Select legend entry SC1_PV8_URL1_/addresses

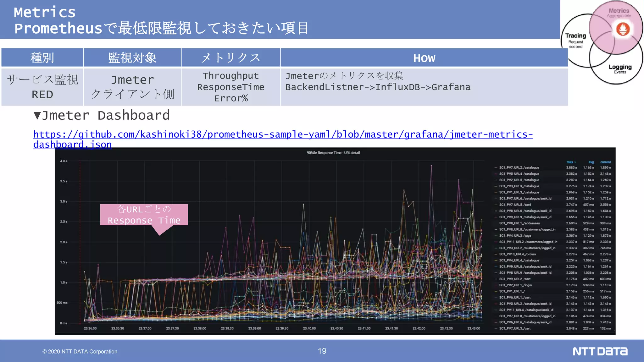pos(519,223)
